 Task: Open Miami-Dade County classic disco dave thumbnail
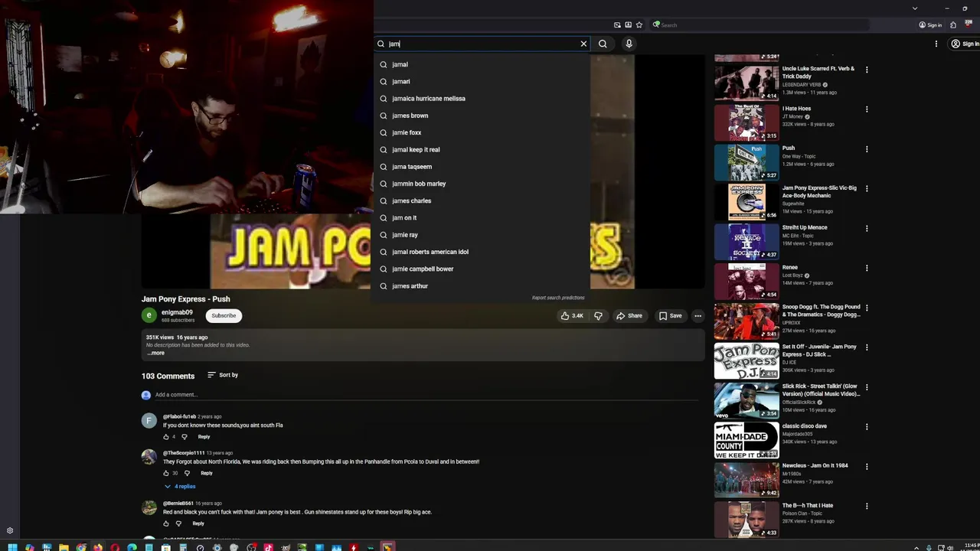tap(746, 441)
